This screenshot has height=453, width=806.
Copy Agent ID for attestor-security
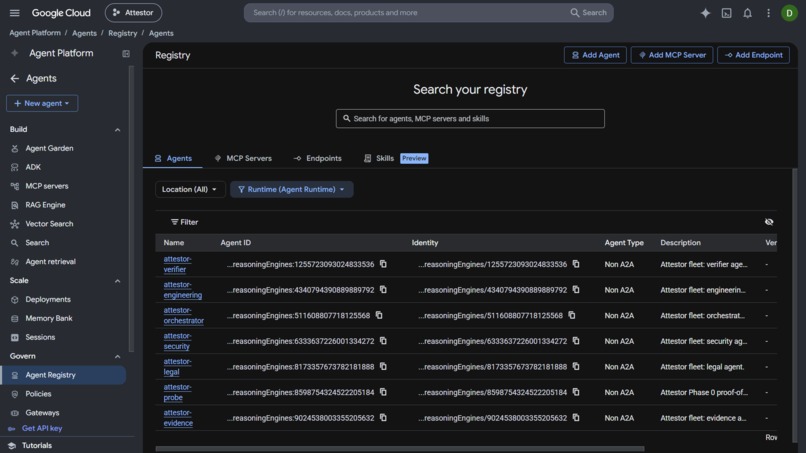point(383,341)
